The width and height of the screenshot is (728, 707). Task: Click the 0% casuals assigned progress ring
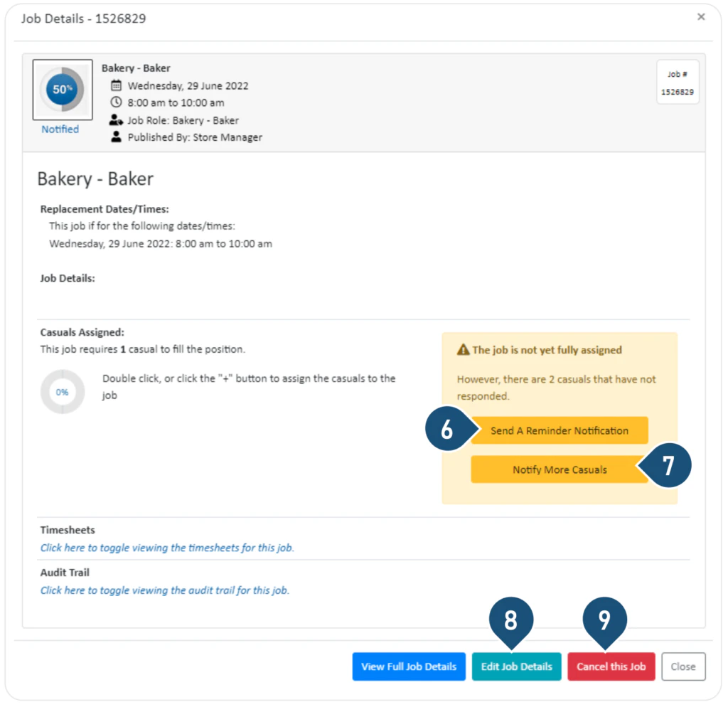click(x=63, y=392)
